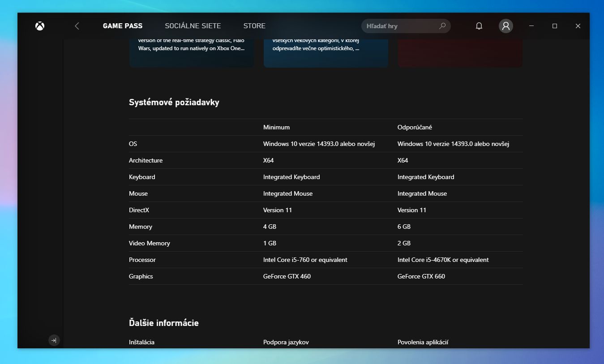Select recommended Architecture X64 value
This screenshot has width=604, height=364.
pyautogui.click(x=403, y=160)
